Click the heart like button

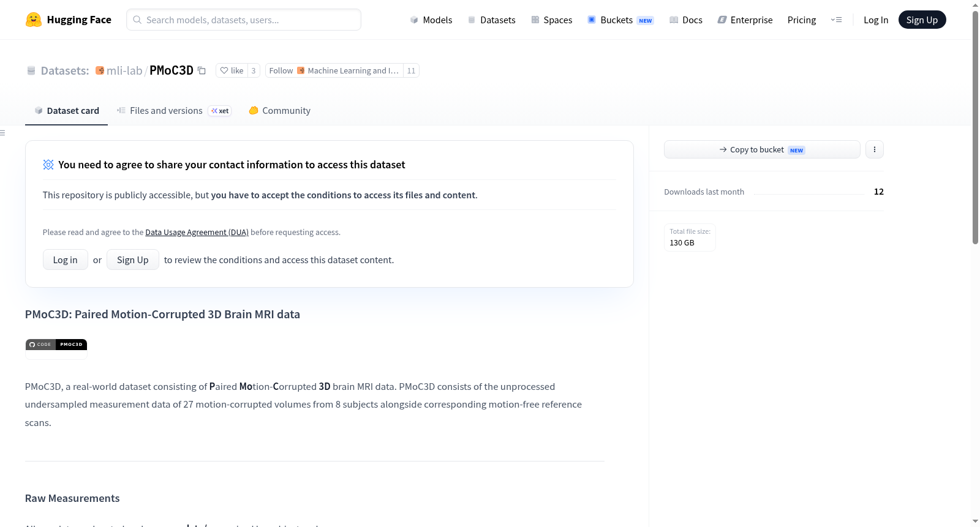pos(232,70)
